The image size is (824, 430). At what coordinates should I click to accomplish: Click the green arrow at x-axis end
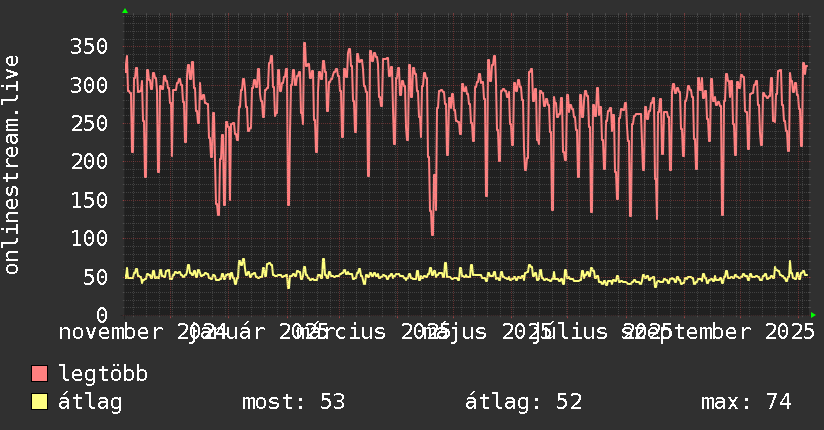[813, 315]
